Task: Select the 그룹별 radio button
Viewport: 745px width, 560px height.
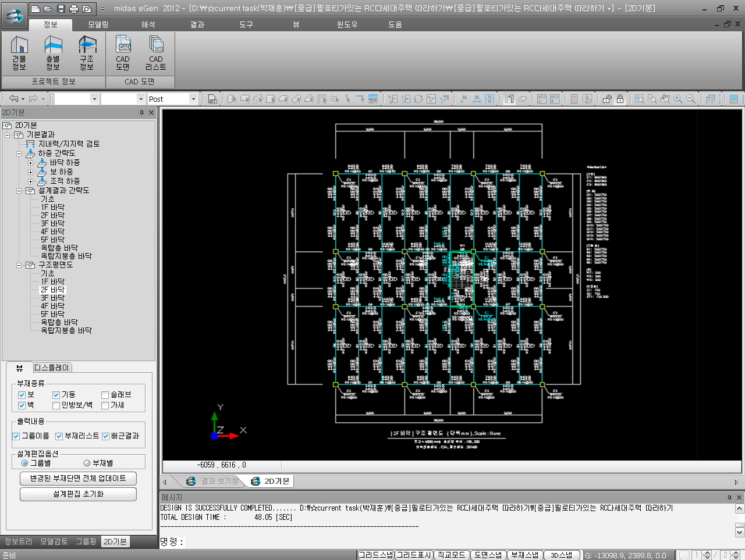Action: point(24,463)
